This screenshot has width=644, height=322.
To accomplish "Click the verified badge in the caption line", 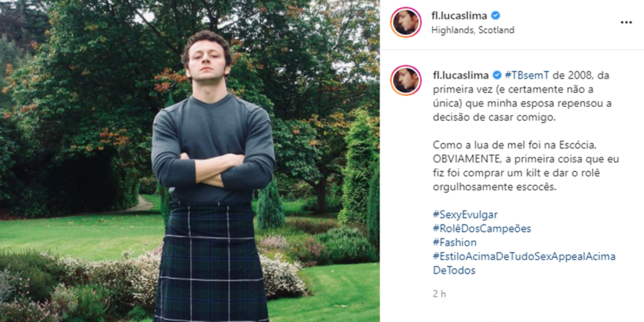I will coord(497,75).
